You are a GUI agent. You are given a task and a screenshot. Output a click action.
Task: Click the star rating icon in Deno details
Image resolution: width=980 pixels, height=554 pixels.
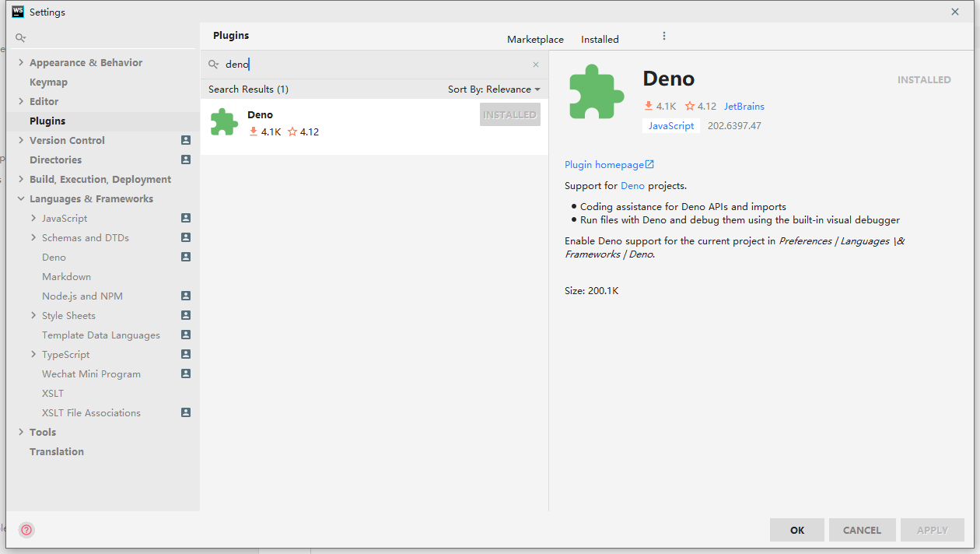click(x=689, y=106)
